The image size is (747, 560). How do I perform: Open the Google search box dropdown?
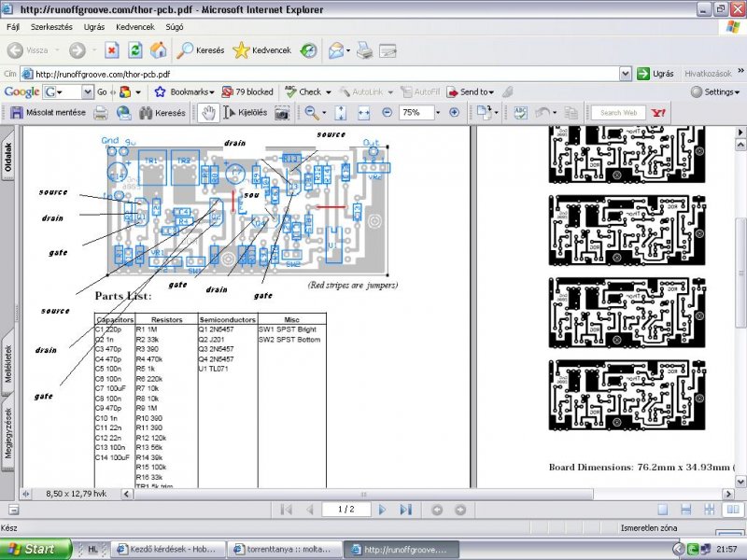pyautogui.click(x=87, y=91)
